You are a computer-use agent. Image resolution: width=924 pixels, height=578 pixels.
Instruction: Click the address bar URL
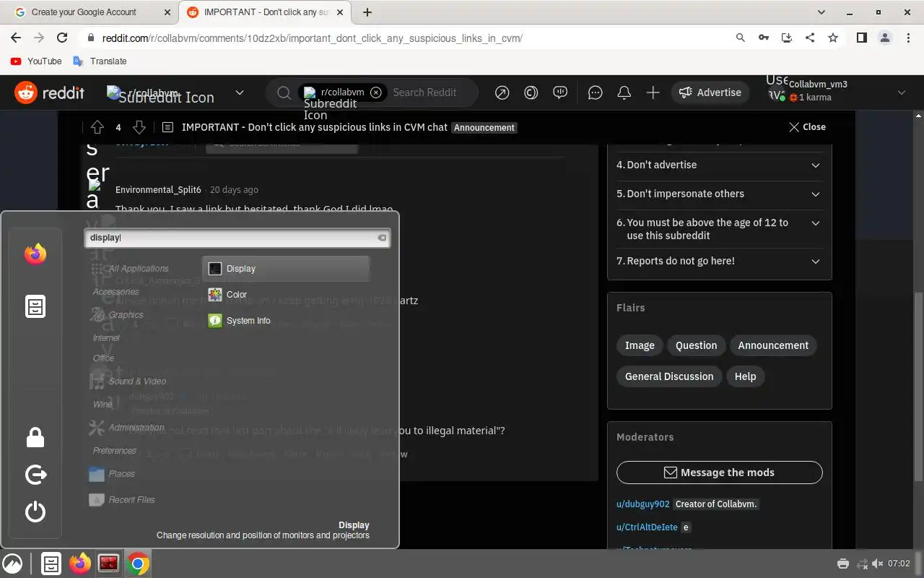click(312, 38)
